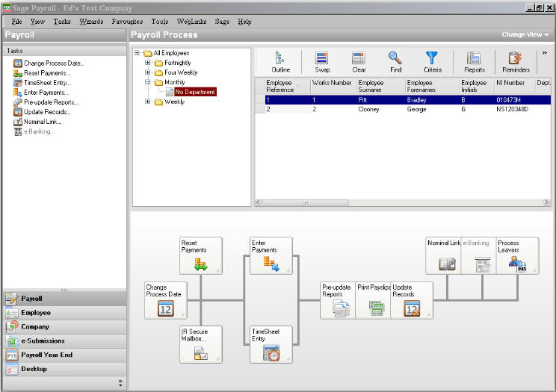Image resolution: width=556 pixels, height=392 pixels.
Task: Open the Tasks menu in the menu bar
Action: 62,22
